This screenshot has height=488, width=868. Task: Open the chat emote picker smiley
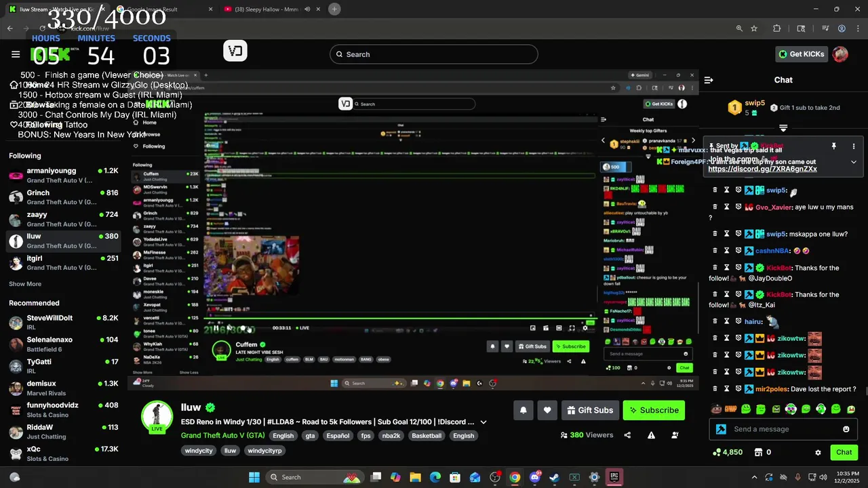(x=846, y=429)
